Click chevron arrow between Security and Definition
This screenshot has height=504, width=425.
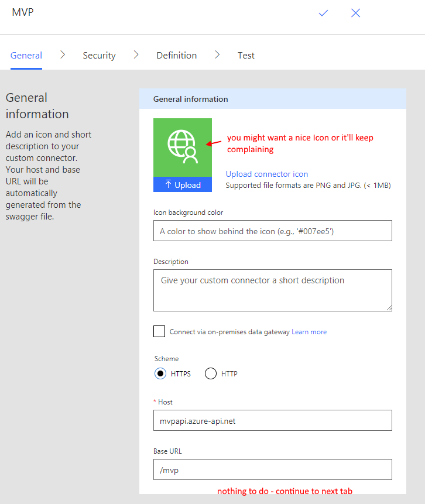(136, 55)
